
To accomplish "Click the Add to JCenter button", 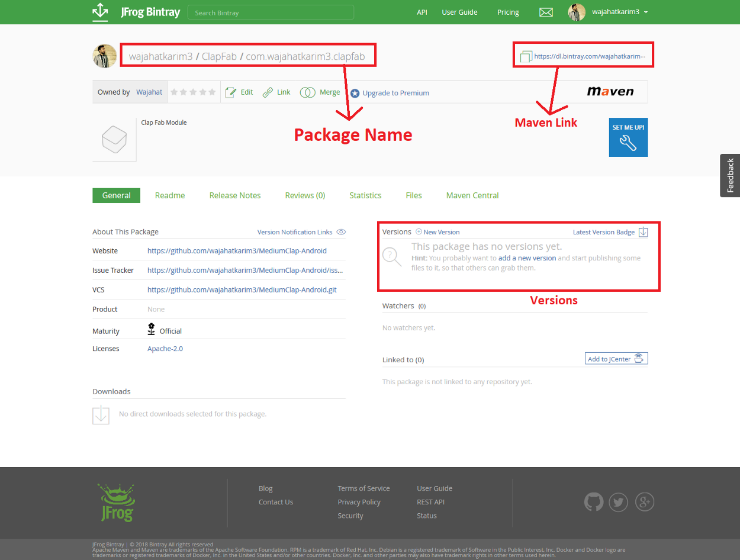I will point(616,359).
